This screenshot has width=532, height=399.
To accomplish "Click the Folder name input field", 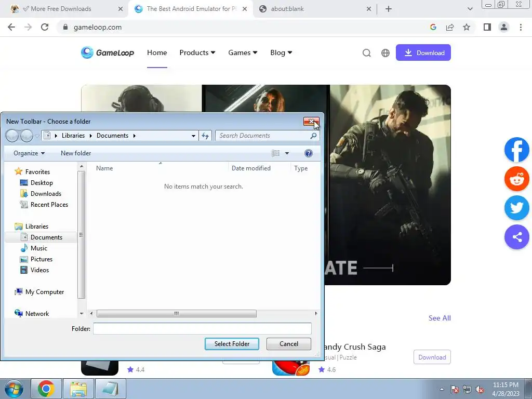I will [x=202, y=328].
